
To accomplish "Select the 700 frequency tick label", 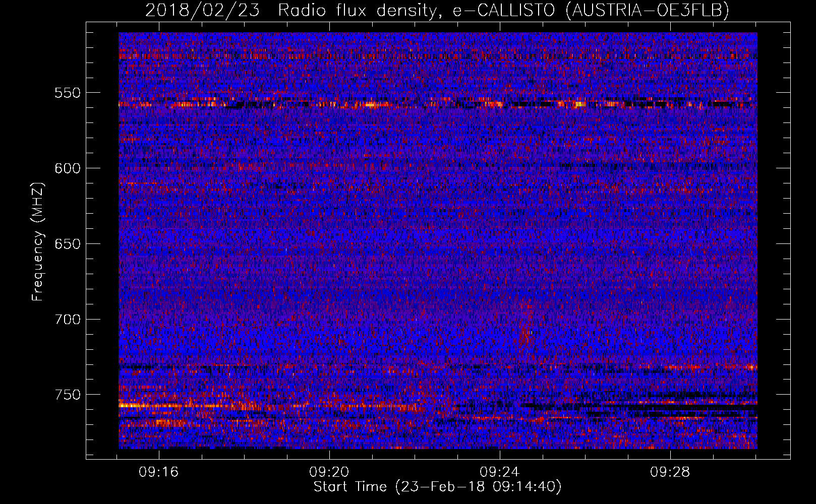I will coord(68,320).
